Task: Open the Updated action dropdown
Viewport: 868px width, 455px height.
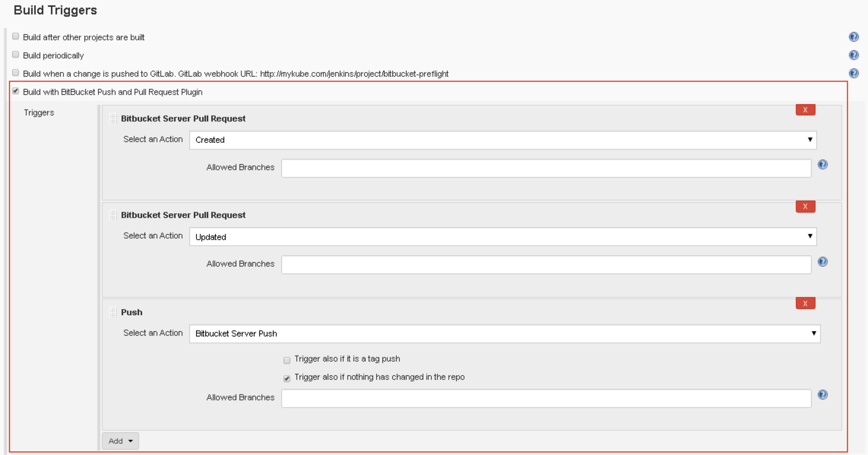Action: pyautogui.click(x=502, y=237)
